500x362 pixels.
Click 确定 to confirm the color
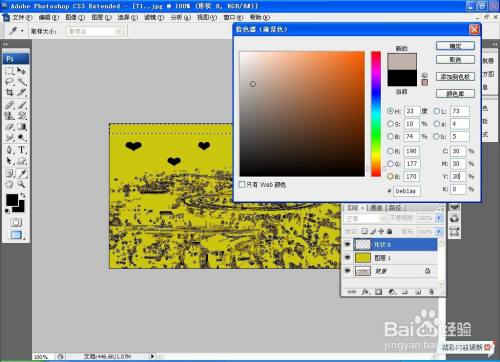tap(455, 46)
